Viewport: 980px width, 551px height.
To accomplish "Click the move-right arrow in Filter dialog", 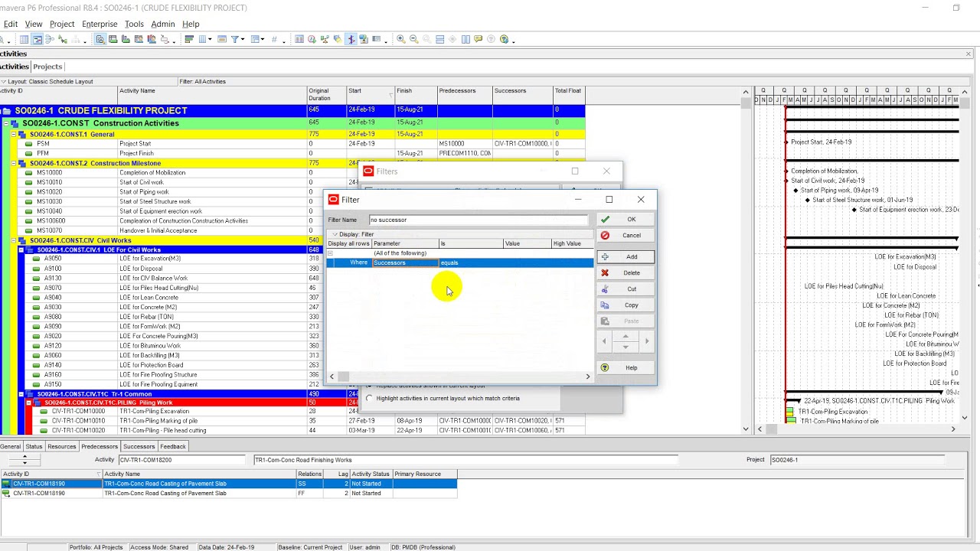I will click(x=647, y=341).
